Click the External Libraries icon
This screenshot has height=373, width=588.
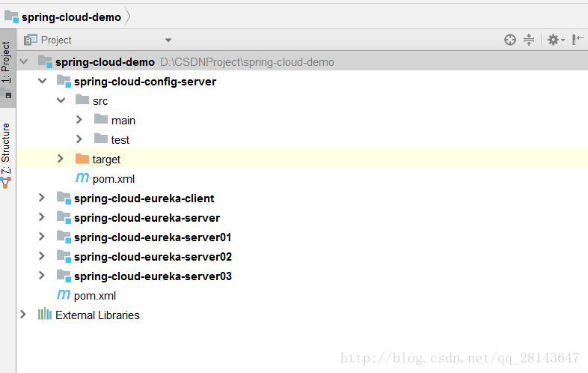click(45, 315)
